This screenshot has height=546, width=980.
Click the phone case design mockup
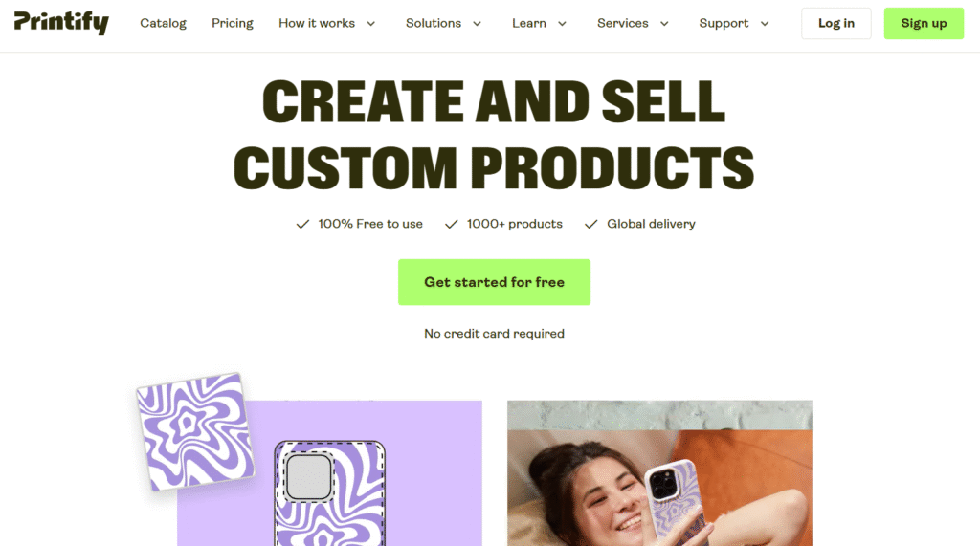pos(329,493)
